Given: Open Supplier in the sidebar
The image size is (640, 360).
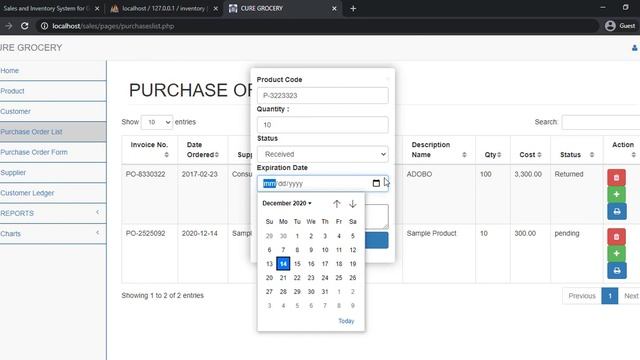Looking at the screenshot, I should [x=13, y=173].
